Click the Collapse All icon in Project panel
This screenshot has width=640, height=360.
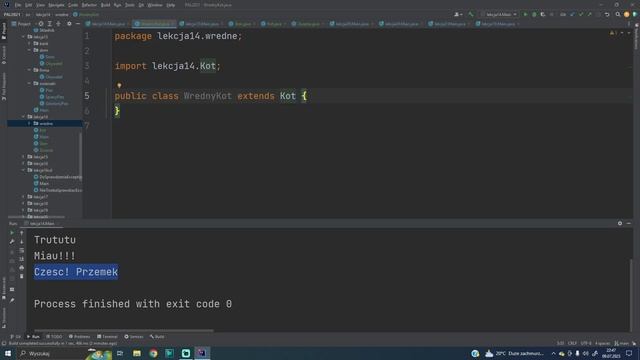(x=58, y=24)
